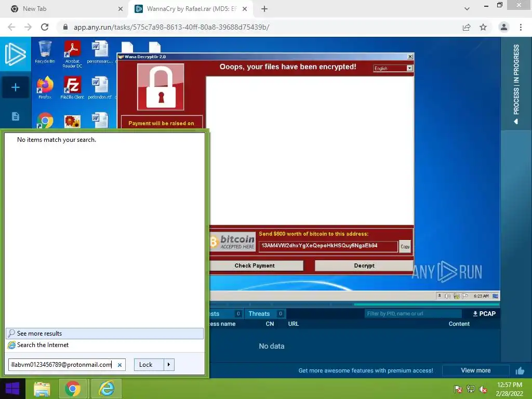Click the Check Payment button
Image resolution: width=532 pixels, height=399 pixels.
255,265
